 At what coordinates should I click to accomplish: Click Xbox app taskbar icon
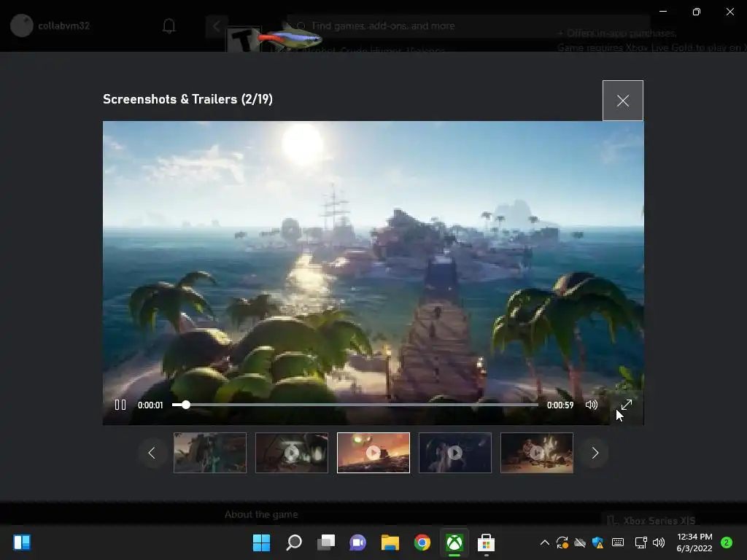coord(454,542)
